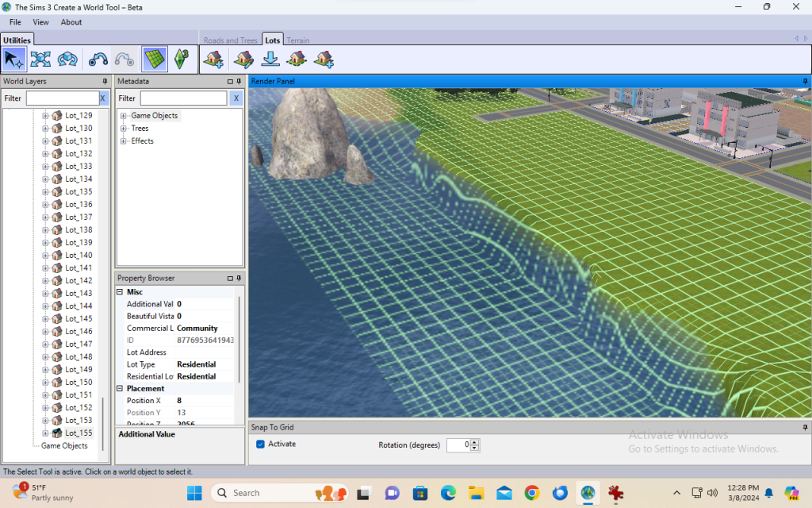This screenshot has height=508, width=812.
Task: Expand the Lot_140 tree entry
Action: pos(46,256)
